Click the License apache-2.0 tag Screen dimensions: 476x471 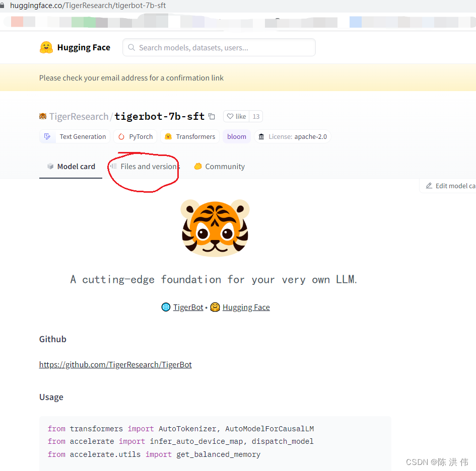[292, 136]
